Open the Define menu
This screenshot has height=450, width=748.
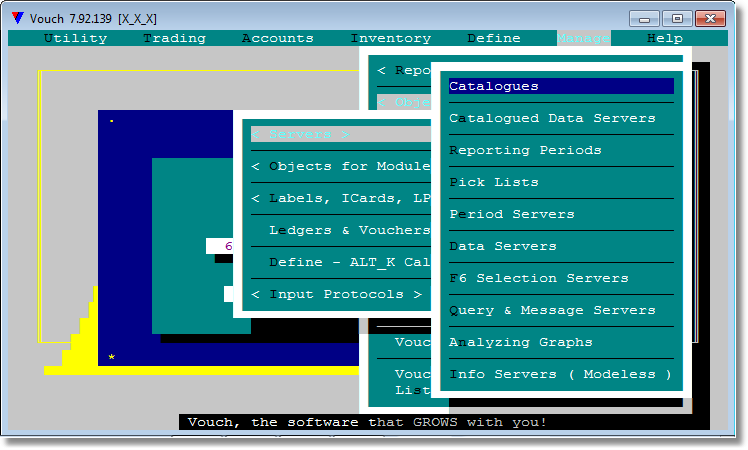point(494,38)
